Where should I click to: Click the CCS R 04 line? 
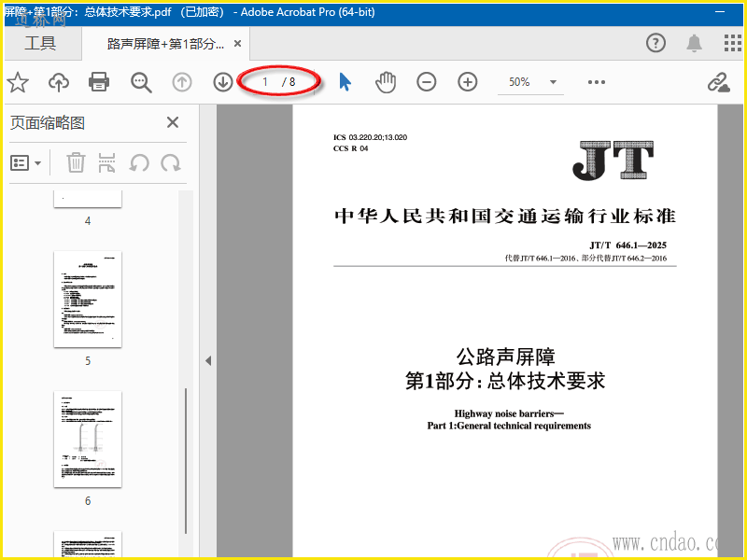tap(351, 148)
